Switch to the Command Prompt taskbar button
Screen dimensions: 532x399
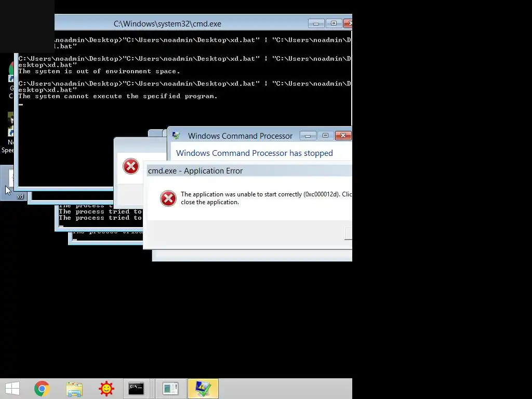point(136,389)
